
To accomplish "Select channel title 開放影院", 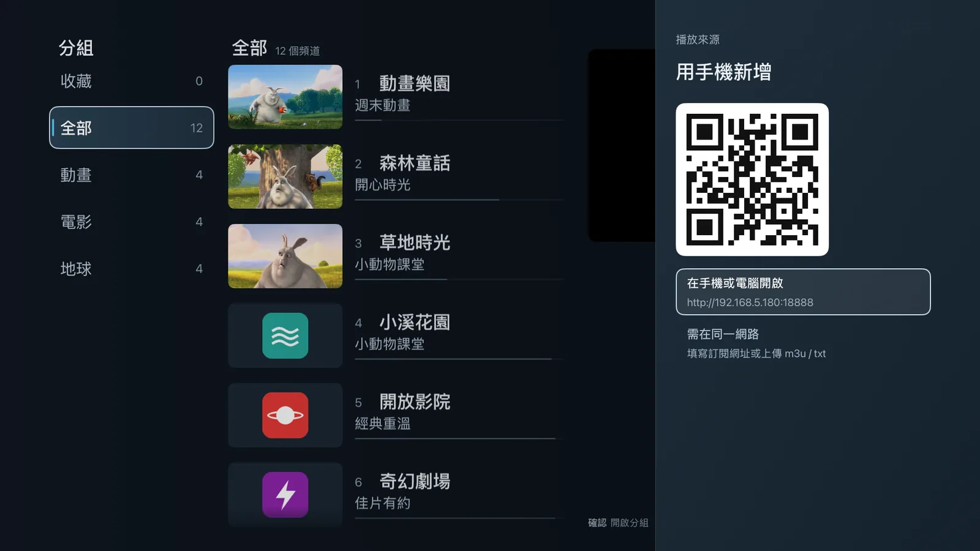I will tap(415, 402).
